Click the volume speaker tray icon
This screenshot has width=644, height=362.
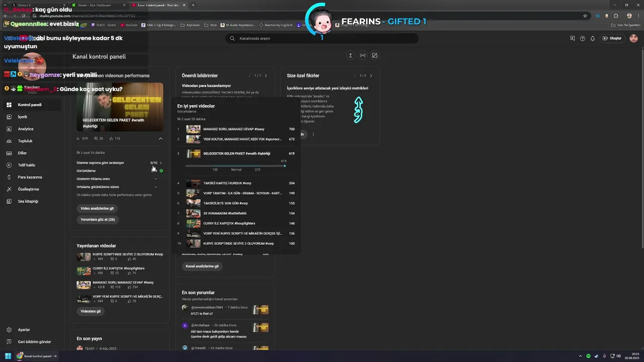(619, 356)
